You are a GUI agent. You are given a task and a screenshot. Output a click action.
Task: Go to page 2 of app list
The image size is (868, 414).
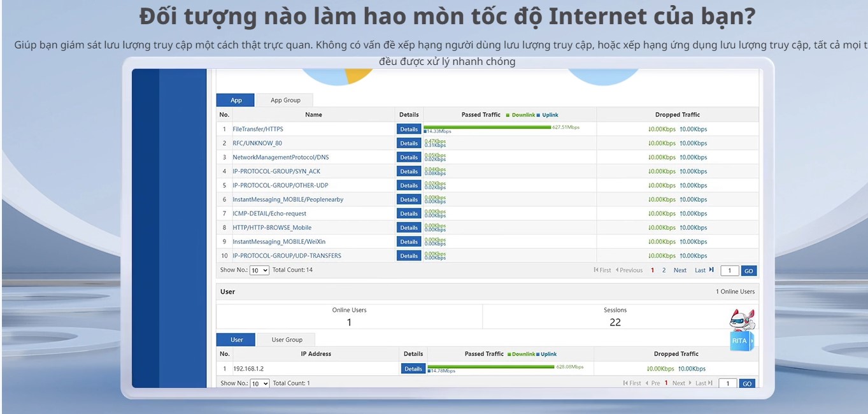664,270
